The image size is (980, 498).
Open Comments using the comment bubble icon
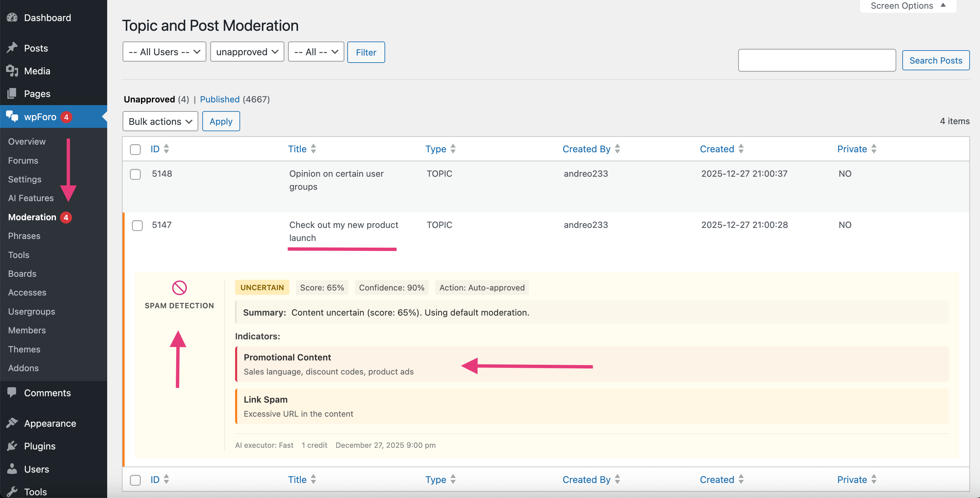tap(12, 392)
